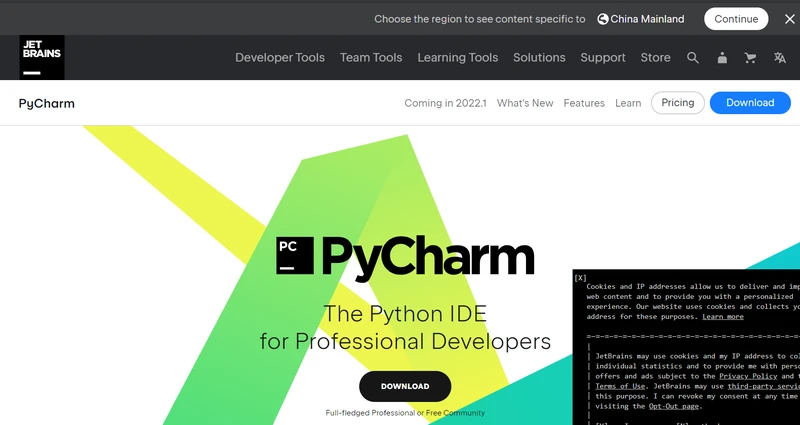This screenshot has width=800, height=425.
Task: Go to the Support menu item
Action: tap(603, 58)
